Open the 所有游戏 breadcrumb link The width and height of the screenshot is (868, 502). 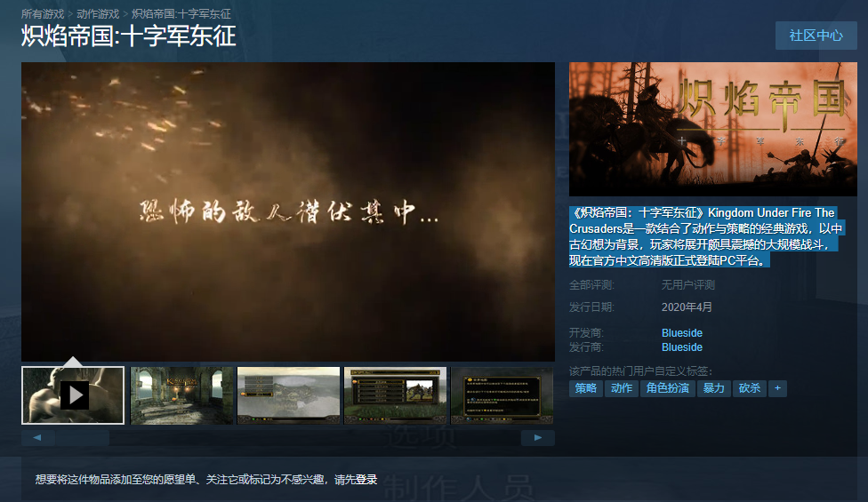(x=43, y=14)
